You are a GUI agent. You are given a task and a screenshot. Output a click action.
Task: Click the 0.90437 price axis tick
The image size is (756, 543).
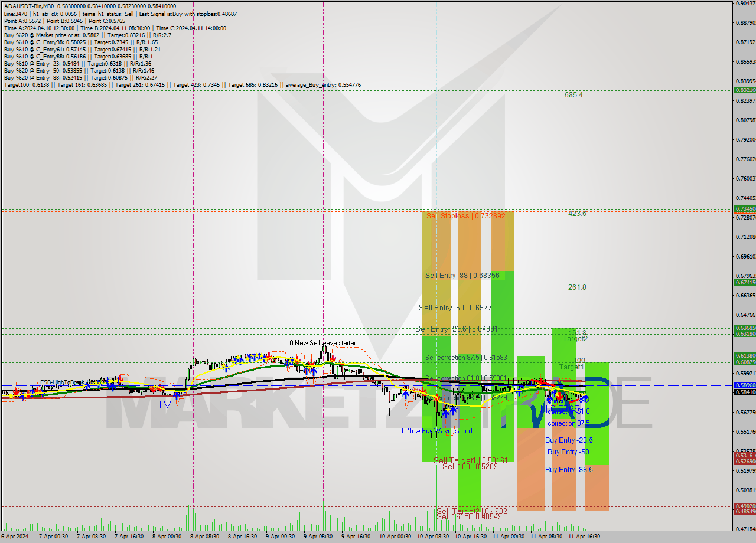coord(745,3)
